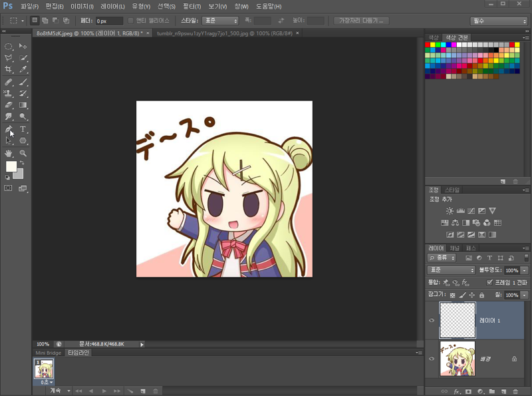Add a Gradient Map adjustment
Screen dimensions: 532x396
492,235
